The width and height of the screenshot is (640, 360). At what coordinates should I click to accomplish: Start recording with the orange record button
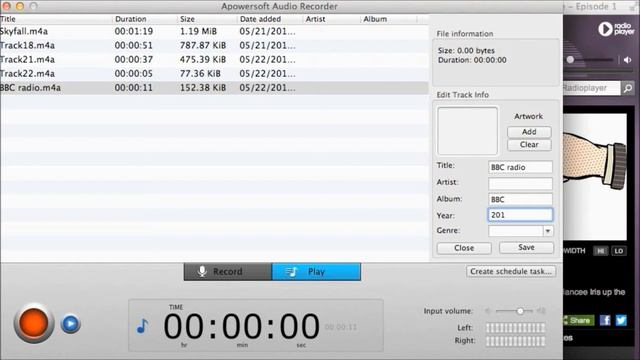pos(33,323)
